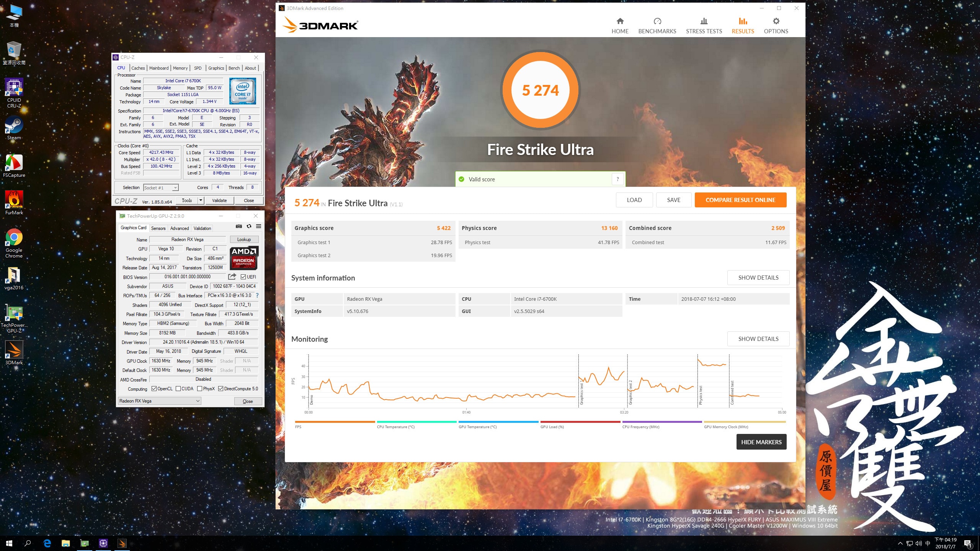Click the SAVE result button
980x551 pixels.
pyautogui.click(x=674, y=200)
